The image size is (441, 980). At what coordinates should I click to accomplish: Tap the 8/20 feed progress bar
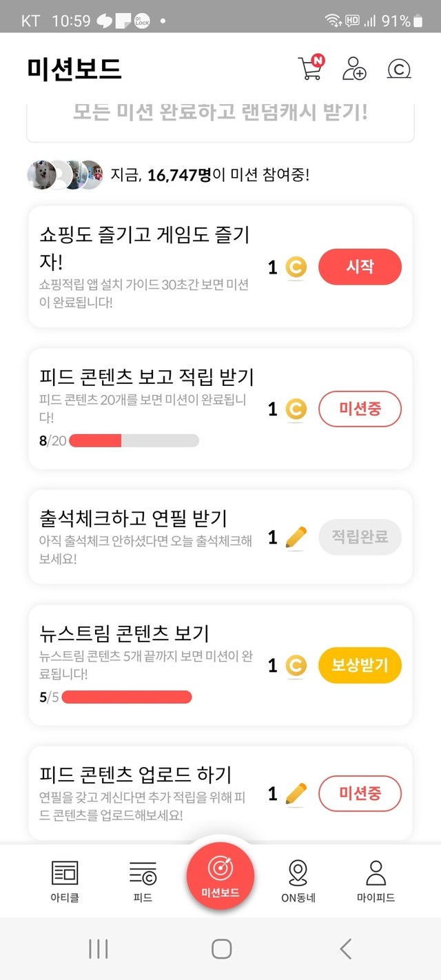point(134,440)
